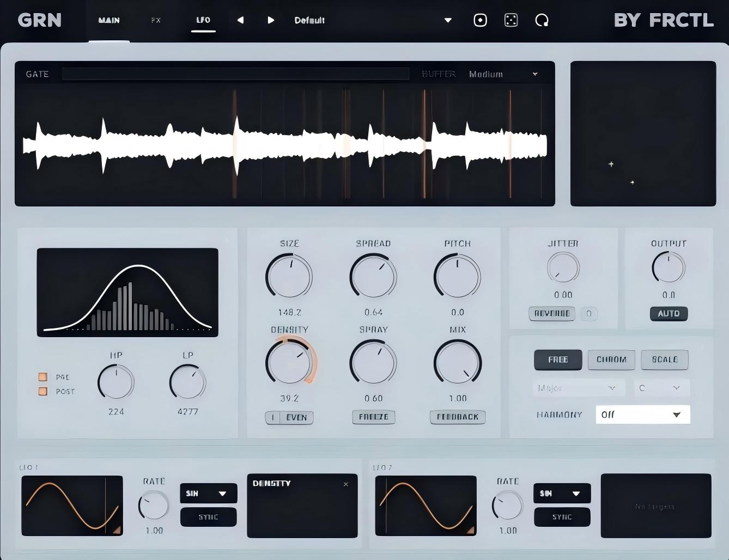Enable the PRE filter checkbox
The width and height of the screenshot is (729, 560).
point(42,376)
